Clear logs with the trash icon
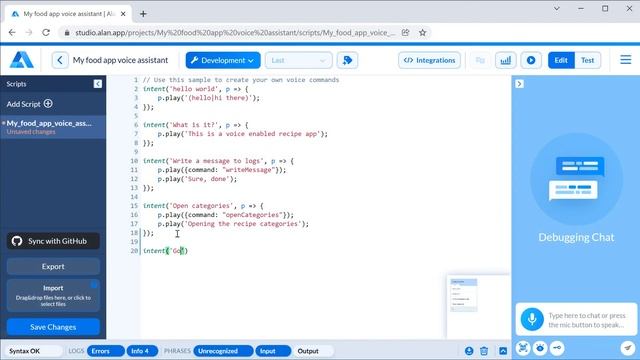This screenshot has height=360, width=640. 484,351
